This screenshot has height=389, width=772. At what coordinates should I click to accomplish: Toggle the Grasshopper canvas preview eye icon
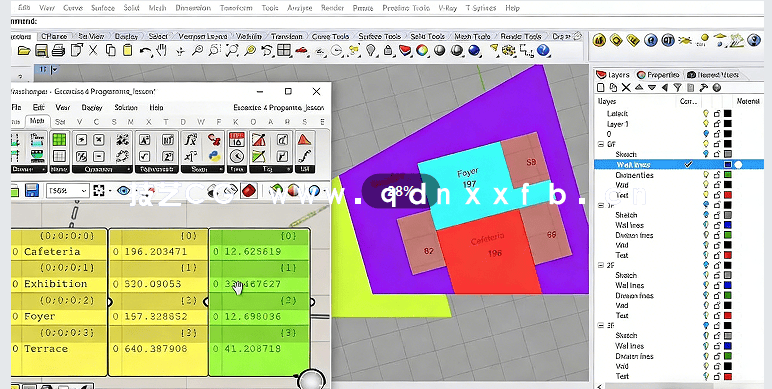tap(124, 191)
